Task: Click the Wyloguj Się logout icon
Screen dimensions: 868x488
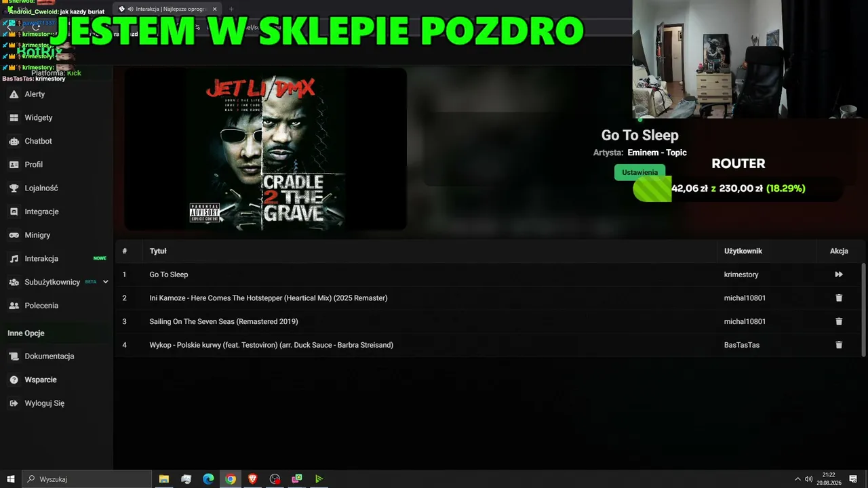Action: [x=14, y=403]
